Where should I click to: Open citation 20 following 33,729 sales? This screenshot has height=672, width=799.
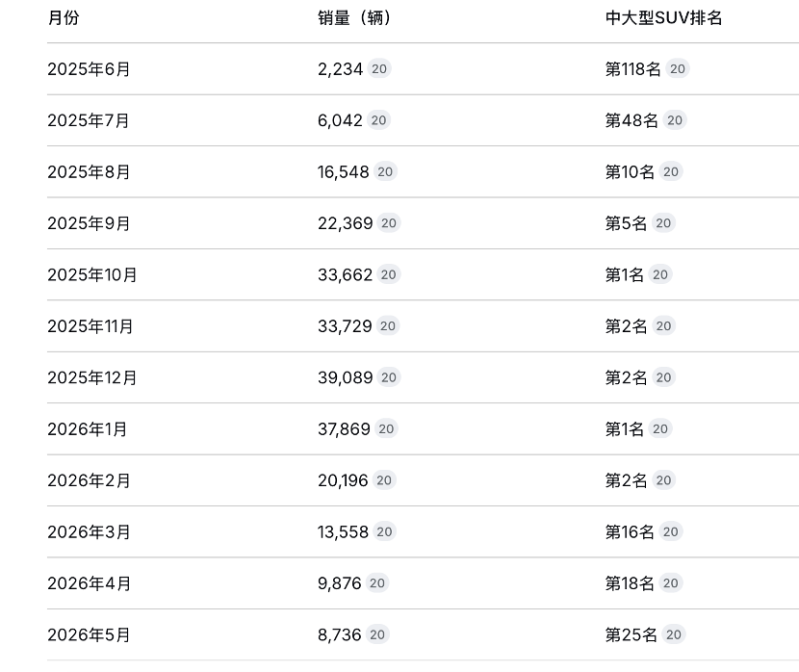pos(388,326)
